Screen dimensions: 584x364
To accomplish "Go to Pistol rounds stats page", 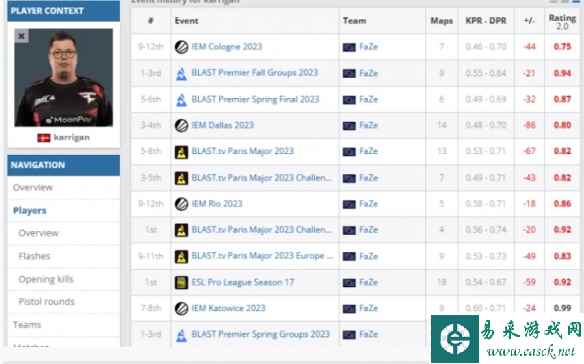I will tap(46, 302).
